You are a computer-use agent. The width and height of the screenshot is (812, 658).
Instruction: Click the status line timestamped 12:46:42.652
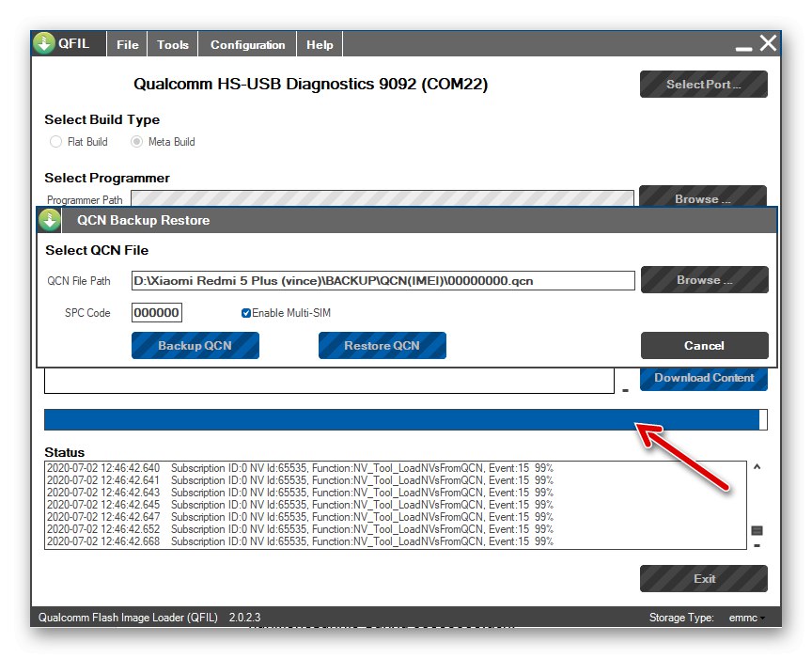point(300,529)
